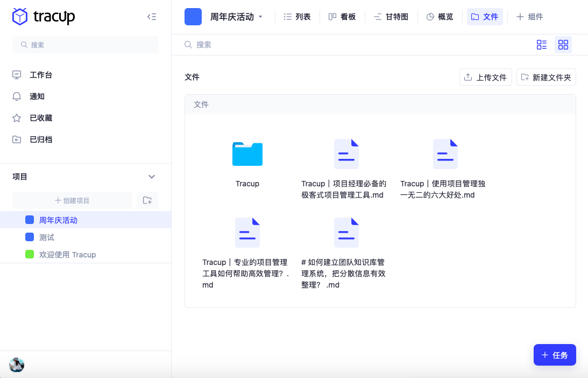Screen dimensions: 588x378
Task: Click the 文件 section heading
Action: (192, 77)
